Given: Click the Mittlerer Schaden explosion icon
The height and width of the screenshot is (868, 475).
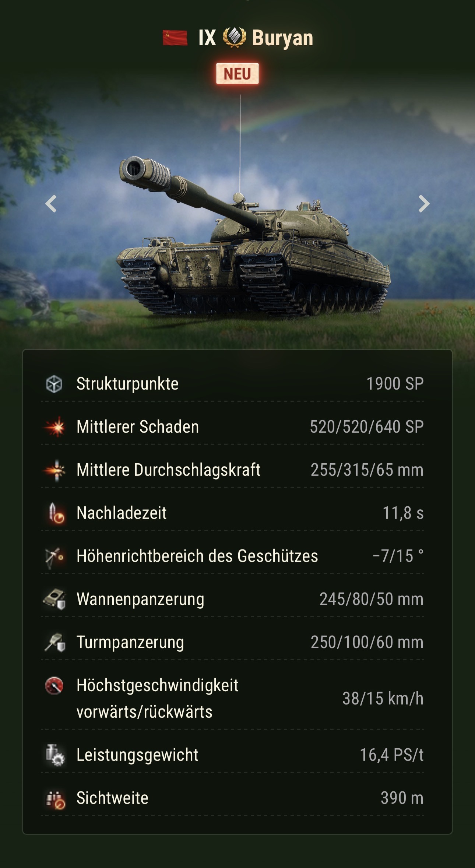Looking at the screenshot, I should click(x=54, y=427).
